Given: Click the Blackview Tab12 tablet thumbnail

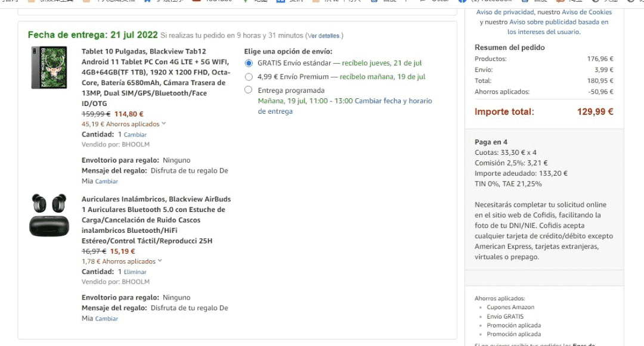Looking at the screenshot, I should pyautogui.click(x=49, y=67).
